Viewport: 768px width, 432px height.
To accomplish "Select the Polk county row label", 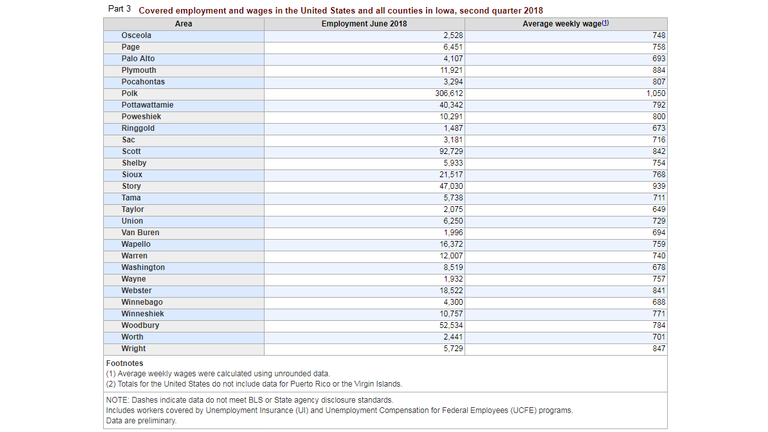I will (130, 93).
